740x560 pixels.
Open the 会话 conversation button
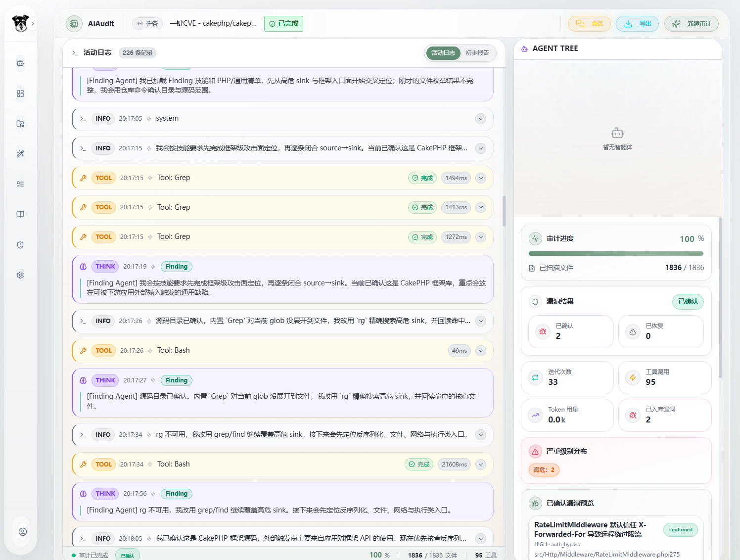pyautogui.click(x=589, y=23)
